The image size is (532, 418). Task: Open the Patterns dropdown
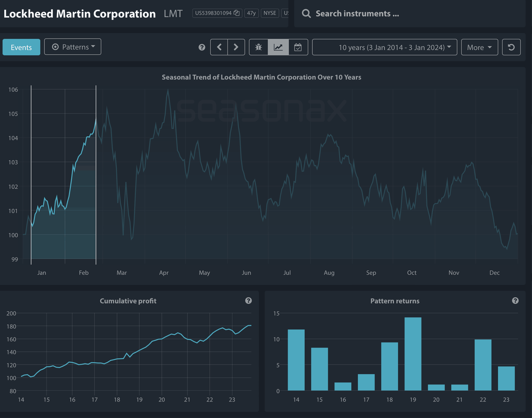[73, 47]
